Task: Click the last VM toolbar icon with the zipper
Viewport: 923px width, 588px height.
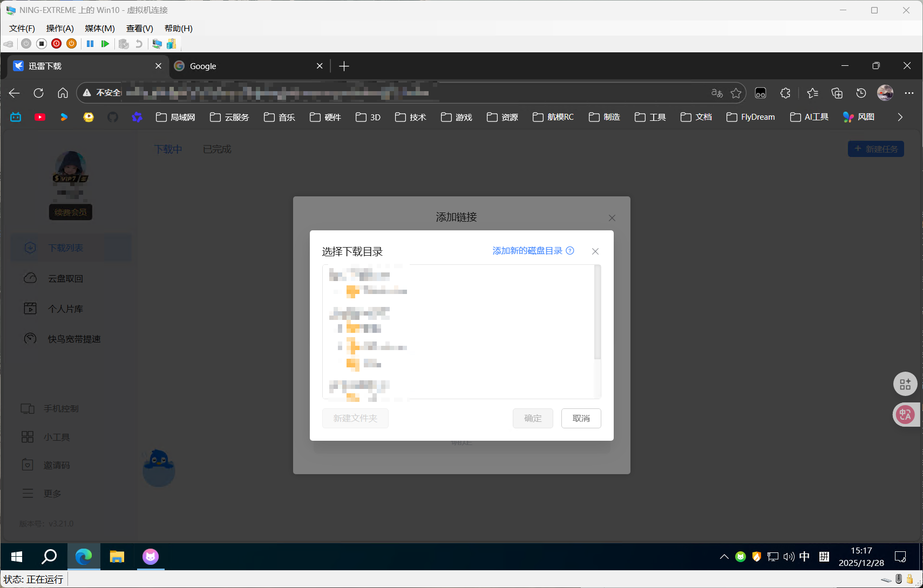Action: tap(171, 44)
